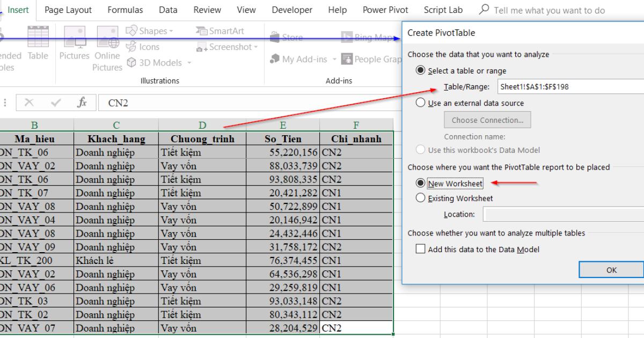Click the Choose Connection button

(487, 120)
